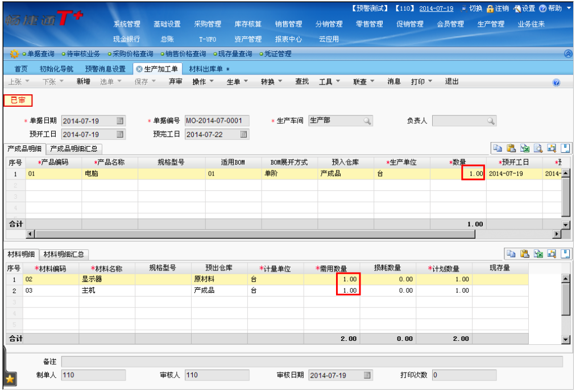This screenshot has width=576, height=392.
Task: Switch to the 产成品明细汇总 tab
Action: click(x=74, y=149)
